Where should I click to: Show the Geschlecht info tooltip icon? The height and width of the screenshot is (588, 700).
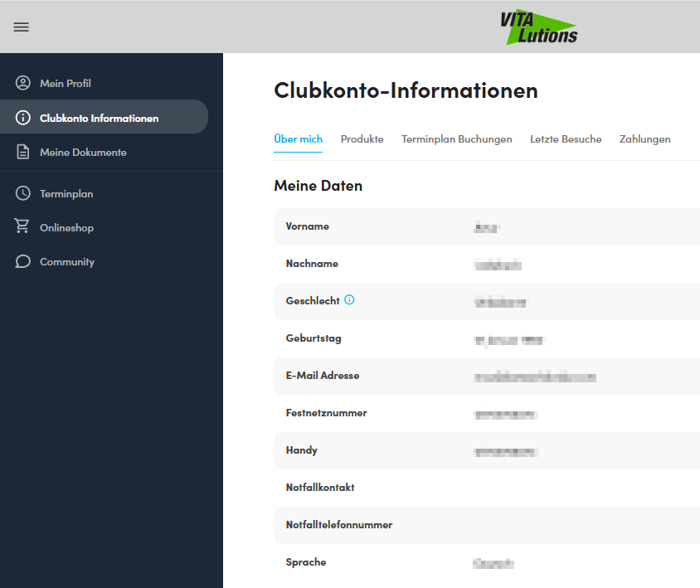point(348,300)
